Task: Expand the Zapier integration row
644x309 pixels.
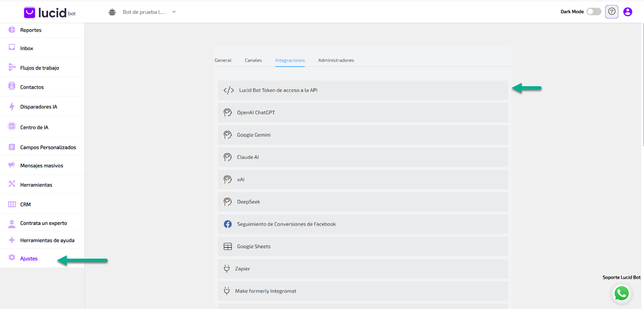Action: click(x=362, y=269)
